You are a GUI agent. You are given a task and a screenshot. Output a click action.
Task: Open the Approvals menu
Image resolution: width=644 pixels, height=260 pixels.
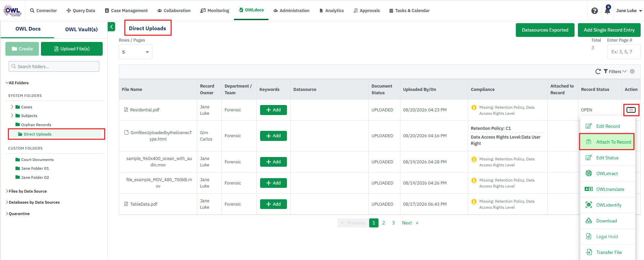[x=366, y=11]
